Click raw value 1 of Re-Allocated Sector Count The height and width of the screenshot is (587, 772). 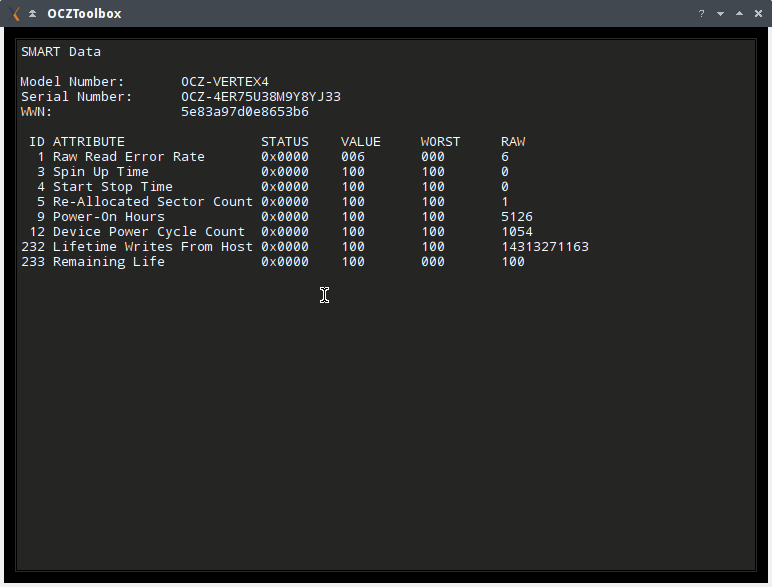pos(505,202)
